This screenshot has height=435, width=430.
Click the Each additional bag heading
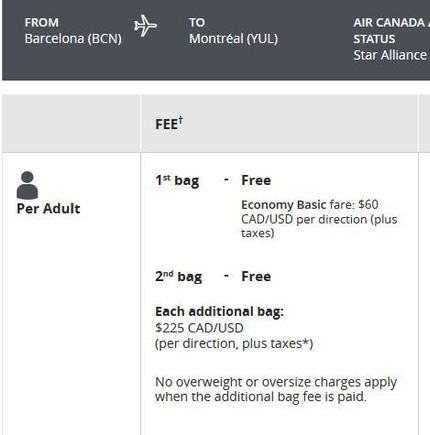219,312
